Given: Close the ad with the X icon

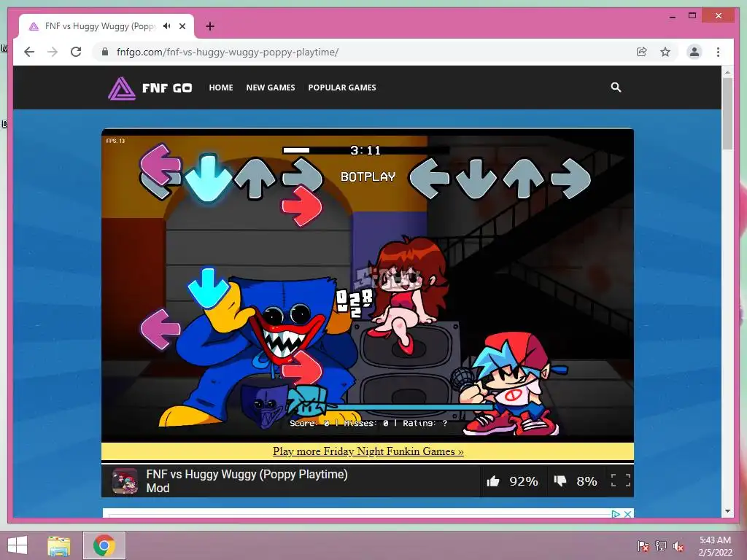Looking at the screenshot, I should (x=628, y=514).
